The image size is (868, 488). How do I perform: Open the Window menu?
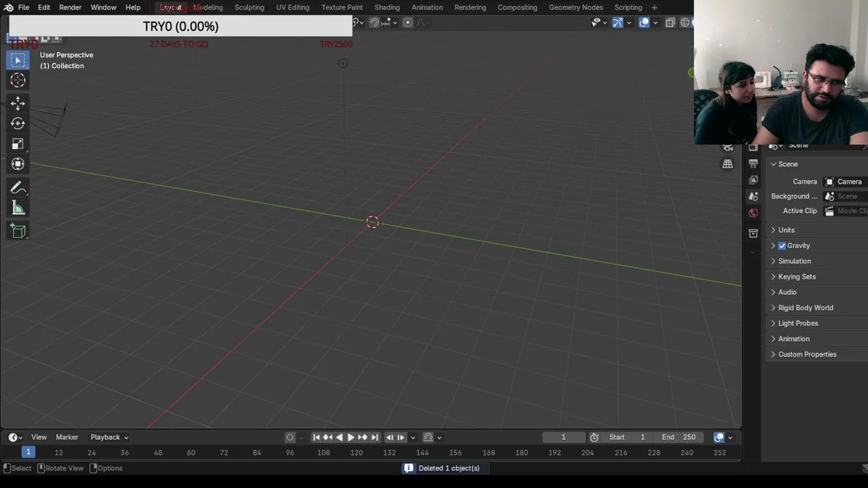point(104,7)
